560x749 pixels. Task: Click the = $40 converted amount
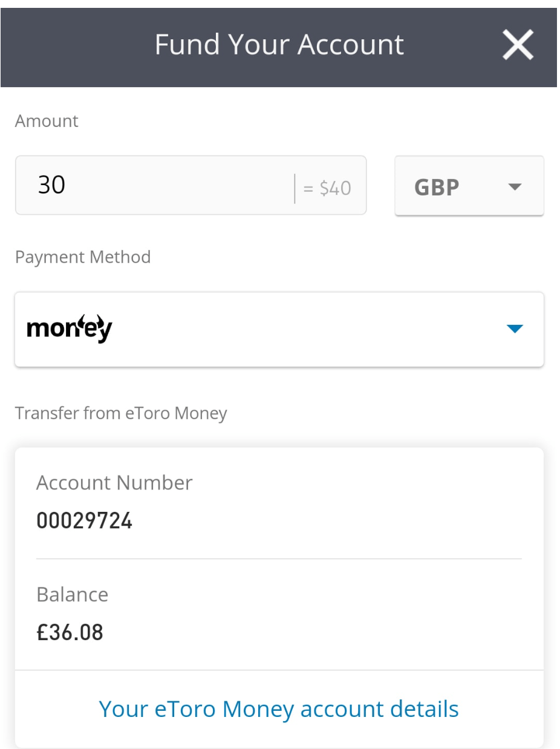tap(327, 188)
